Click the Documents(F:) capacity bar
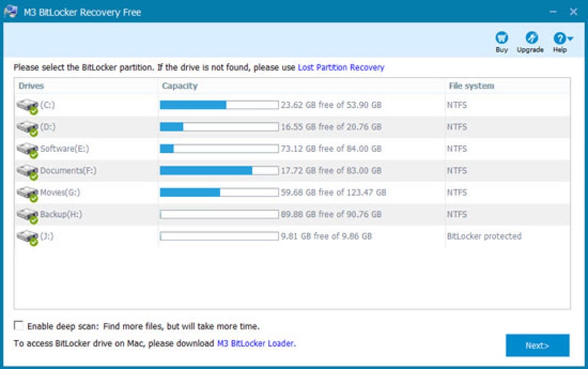 click(x=220, y=171)
